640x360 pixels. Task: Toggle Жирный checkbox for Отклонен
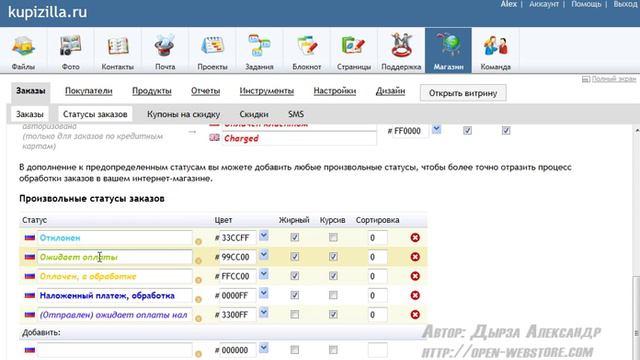(295, 237)
